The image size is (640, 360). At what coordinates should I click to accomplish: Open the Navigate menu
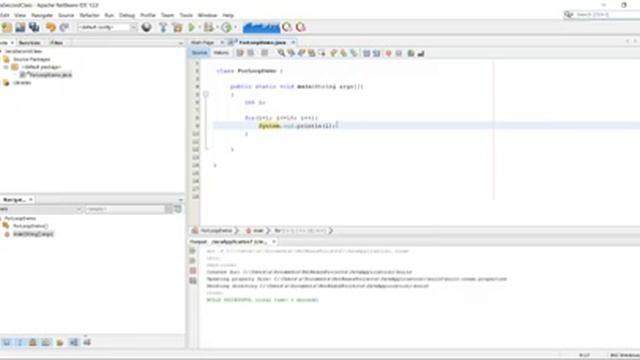42,15
